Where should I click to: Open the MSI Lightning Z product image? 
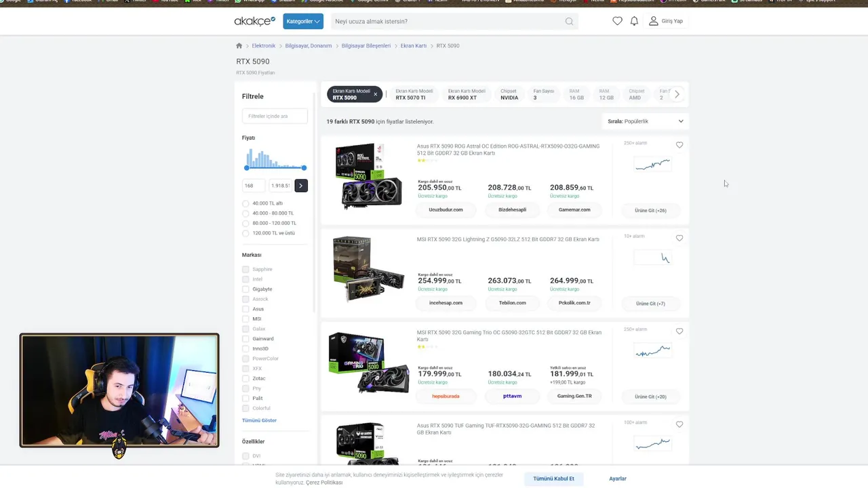368,269
